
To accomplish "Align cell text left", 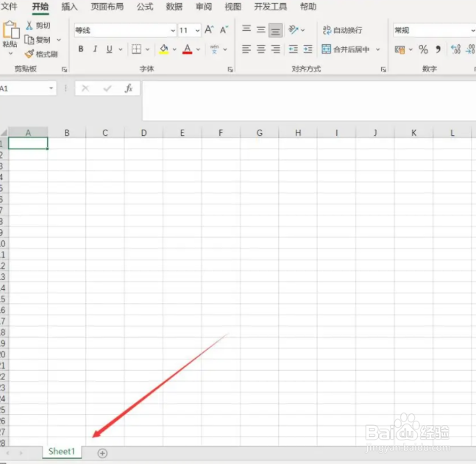I will click(246, 49).
